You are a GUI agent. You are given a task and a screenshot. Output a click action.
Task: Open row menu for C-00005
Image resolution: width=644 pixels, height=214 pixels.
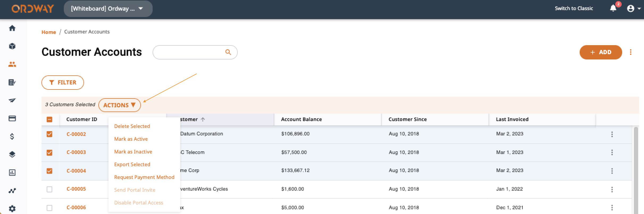pos(612,190)
